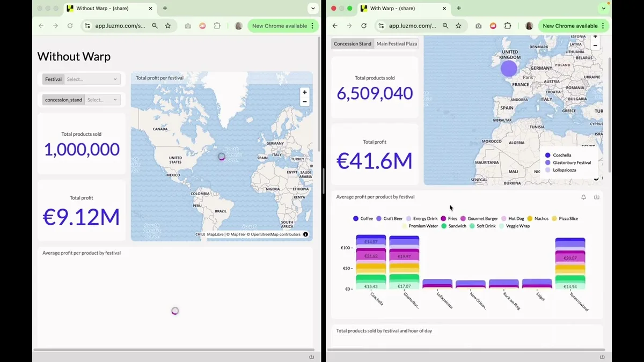Open the Festival select dropdown
Screen dimensions: 644x362
[x=92, y=79]
